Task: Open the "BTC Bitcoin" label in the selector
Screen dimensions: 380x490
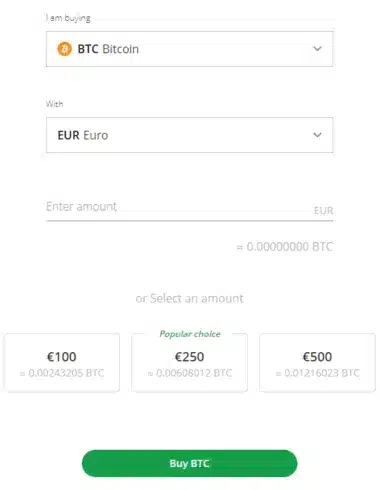Action: 108,49
